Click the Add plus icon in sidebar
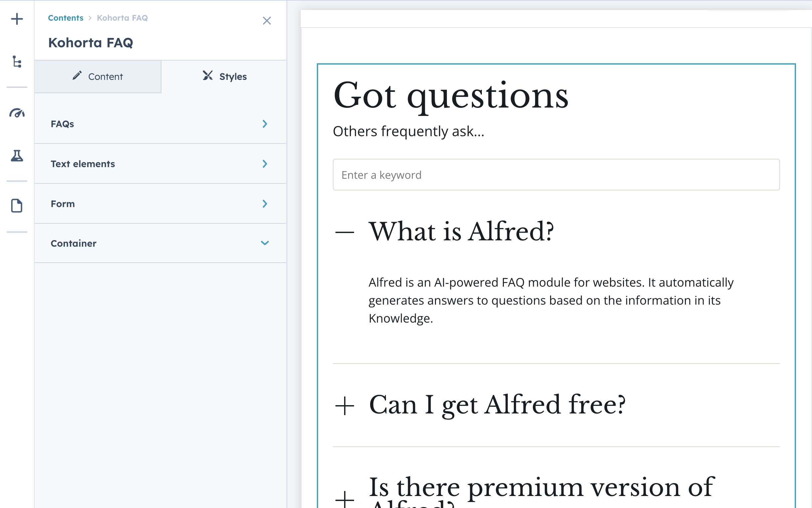The image size is (812, 508). click(x=17, y=19)
